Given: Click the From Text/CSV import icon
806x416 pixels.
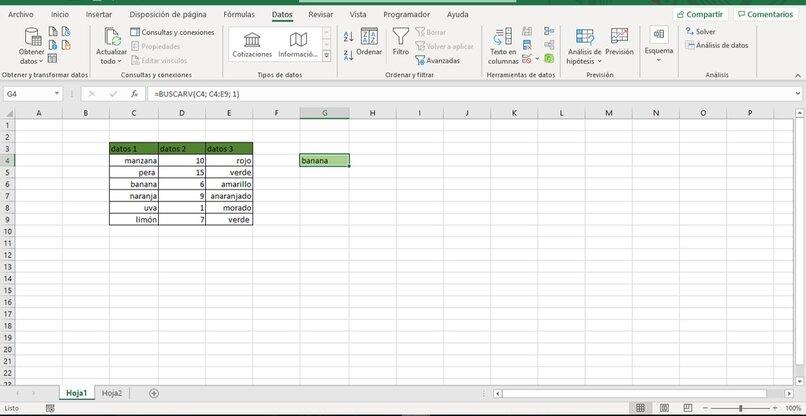Looking at the screenshot, I should pyautogui.click(x=53, y=31).
